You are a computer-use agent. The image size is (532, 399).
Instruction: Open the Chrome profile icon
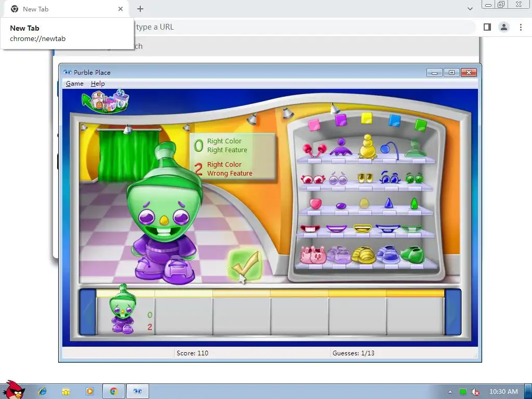(x=504, y=27)
